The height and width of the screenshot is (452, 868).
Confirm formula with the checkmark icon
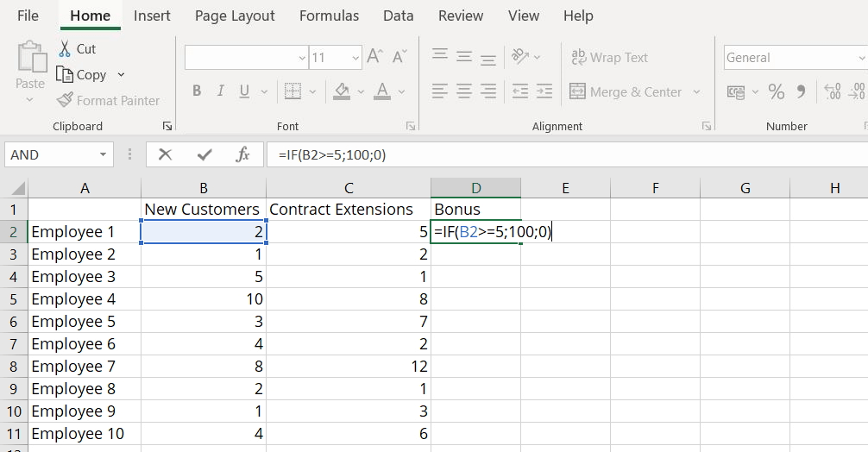pos(204,154)
